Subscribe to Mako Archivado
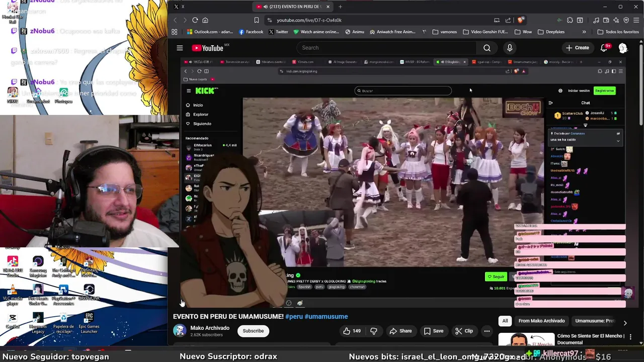 (253, 331)
